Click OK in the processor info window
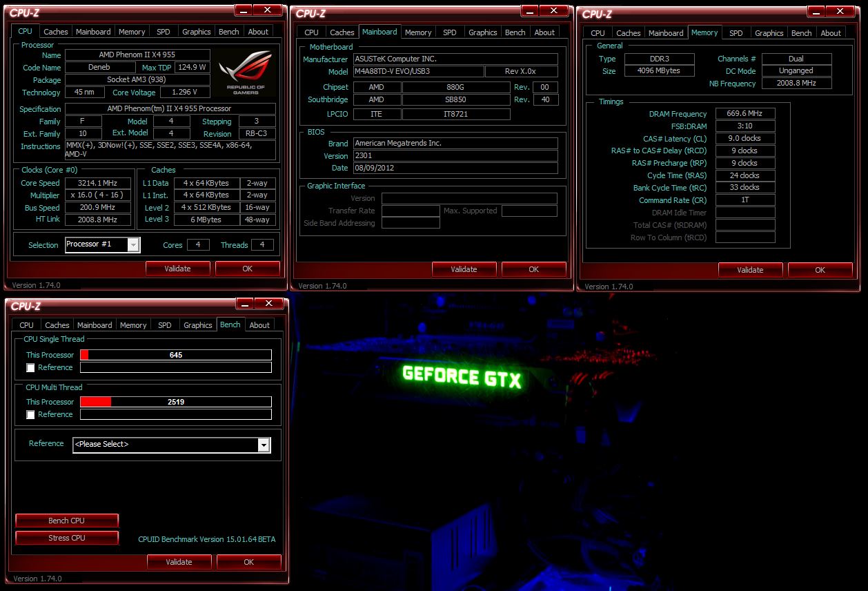Image resolution: width=868 pixels, height=591 pixels. click(248, 269)
